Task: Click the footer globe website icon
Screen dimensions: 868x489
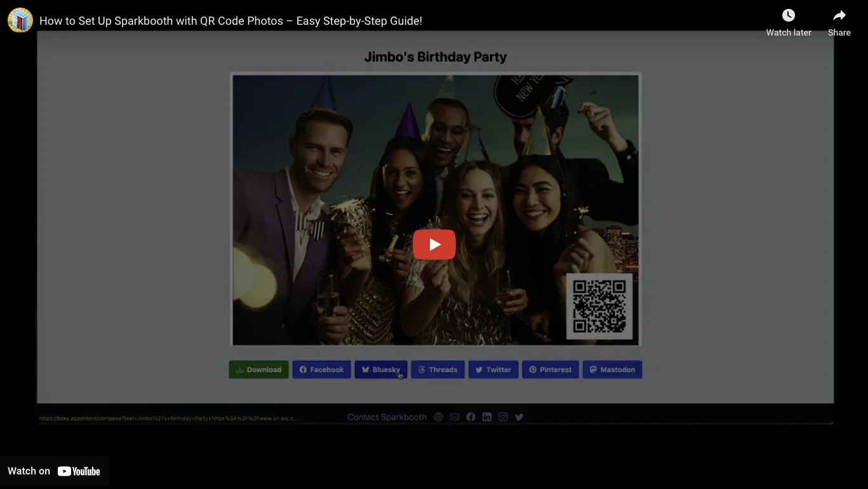Action: point(438,417)
